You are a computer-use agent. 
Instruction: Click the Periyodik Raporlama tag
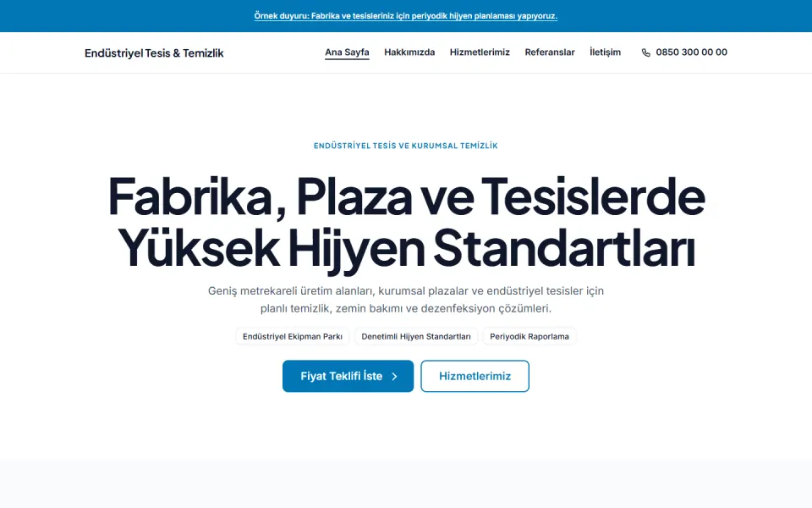point(529,336)
